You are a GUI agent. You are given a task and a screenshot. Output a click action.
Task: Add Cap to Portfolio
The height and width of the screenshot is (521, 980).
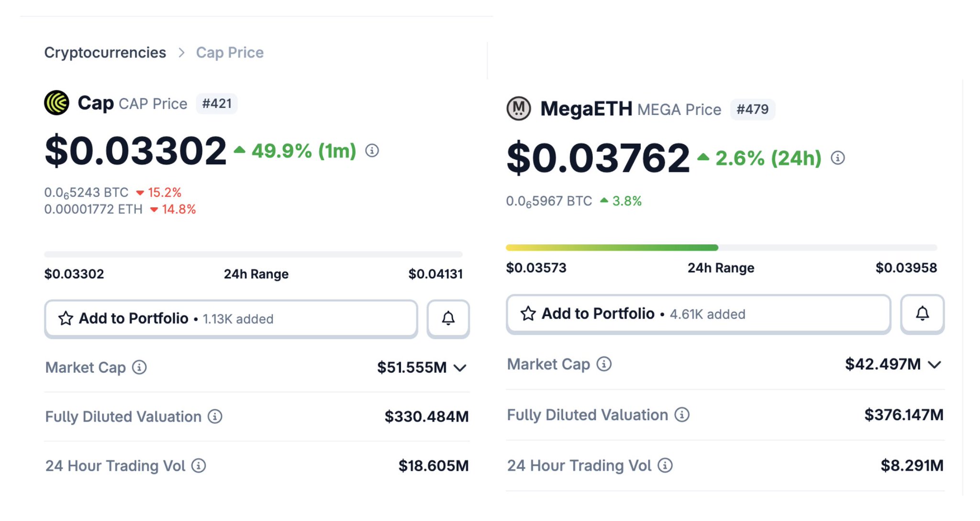click(231, 319)
